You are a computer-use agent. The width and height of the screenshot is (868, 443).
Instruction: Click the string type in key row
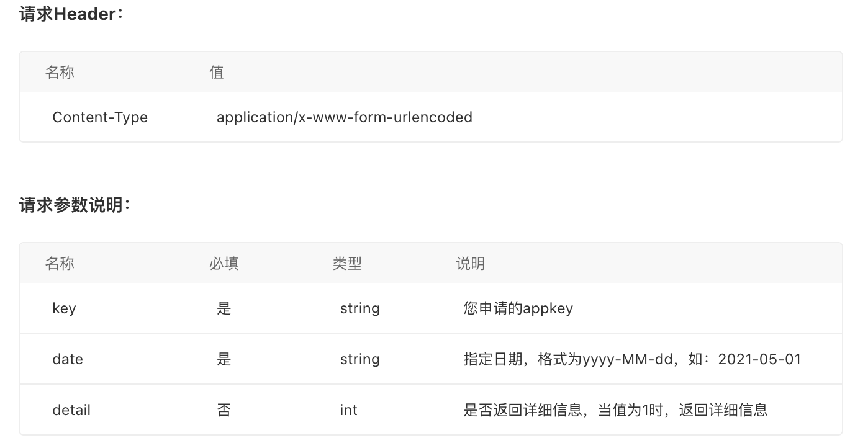click(x=359, y=308)
